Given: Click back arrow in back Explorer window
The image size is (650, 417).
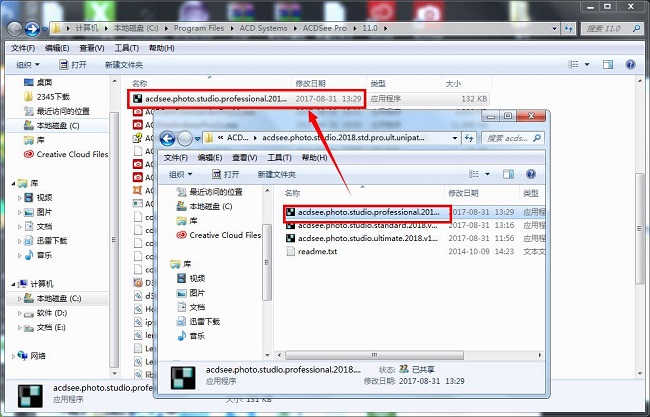Looking at the screenshot, I should pos(15,29).
